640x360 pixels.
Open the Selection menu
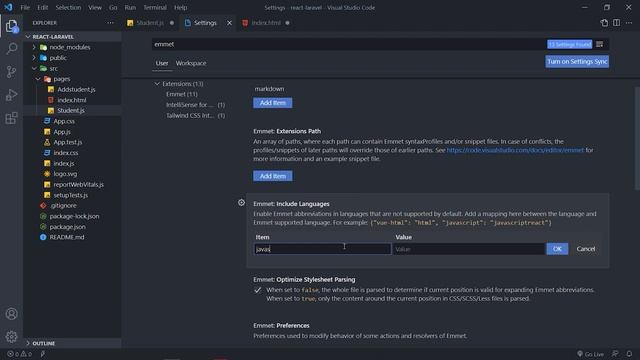[x=68, y=7]
